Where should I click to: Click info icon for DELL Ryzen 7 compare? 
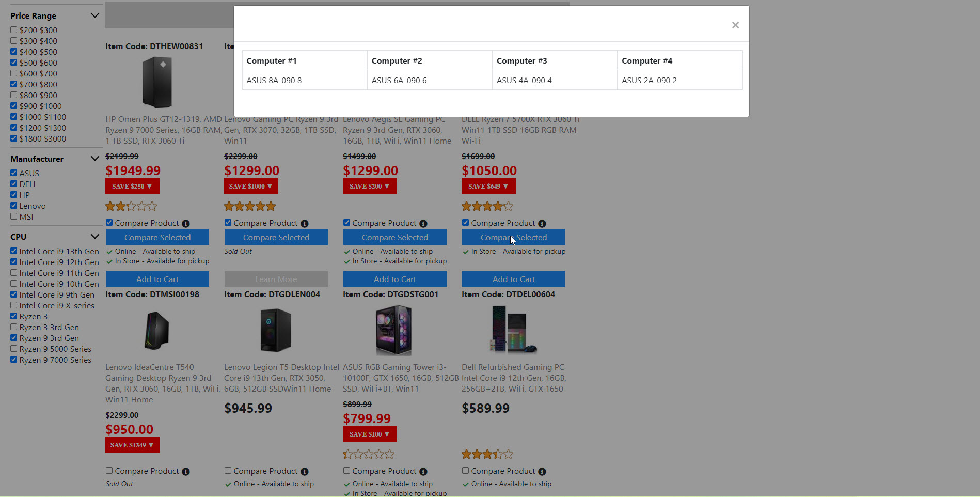[x=542, y=224]
